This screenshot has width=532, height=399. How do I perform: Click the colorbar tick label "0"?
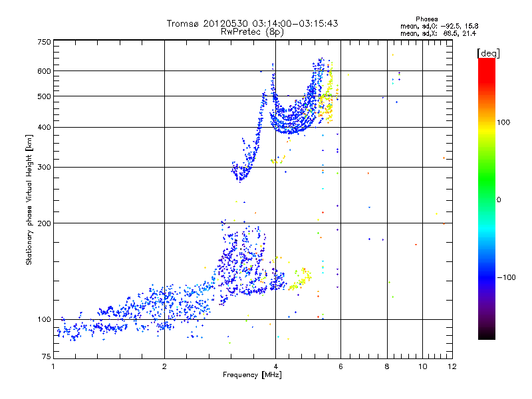point(499,200)
